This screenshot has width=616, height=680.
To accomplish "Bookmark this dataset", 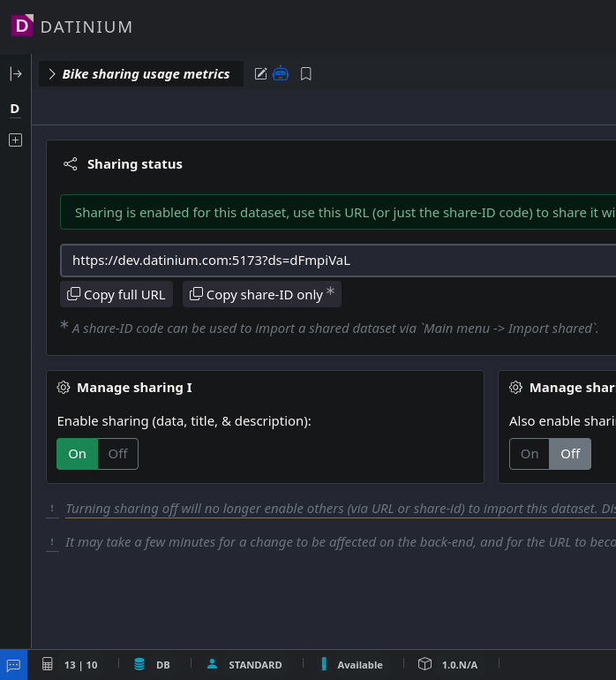I will coord(306,74).
